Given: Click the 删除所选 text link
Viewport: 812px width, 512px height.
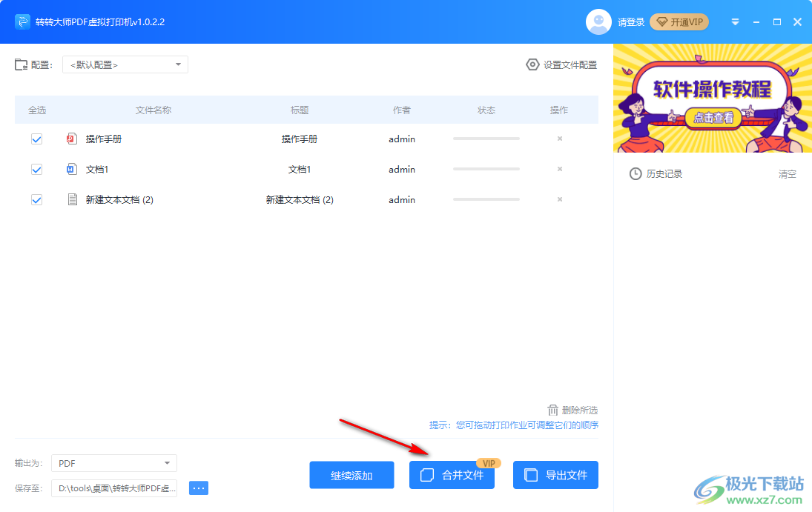Looking at the screenshot, I should 579,410.
